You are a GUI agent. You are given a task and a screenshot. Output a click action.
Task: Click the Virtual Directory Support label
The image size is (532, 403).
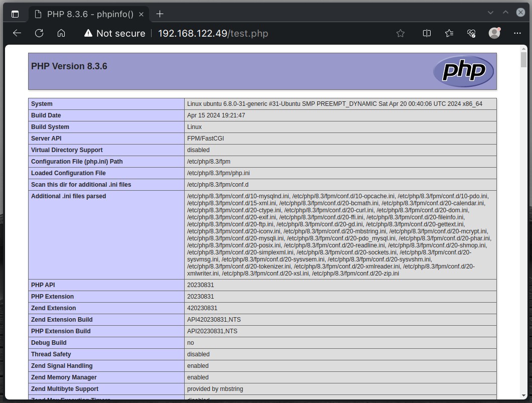pos(67,150)
